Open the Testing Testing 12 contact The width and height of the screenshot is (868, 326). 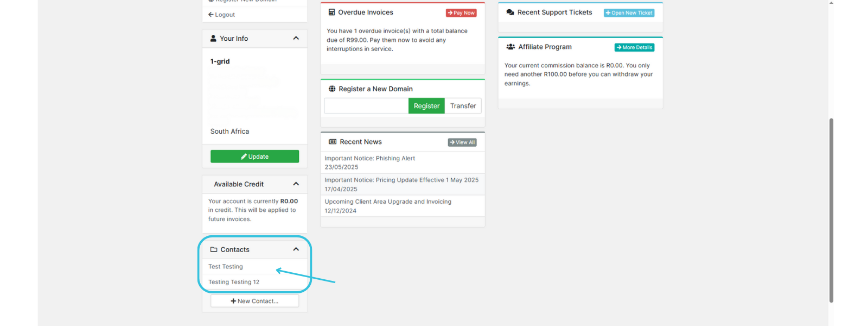pyautogui.click(x=234, y=282)
